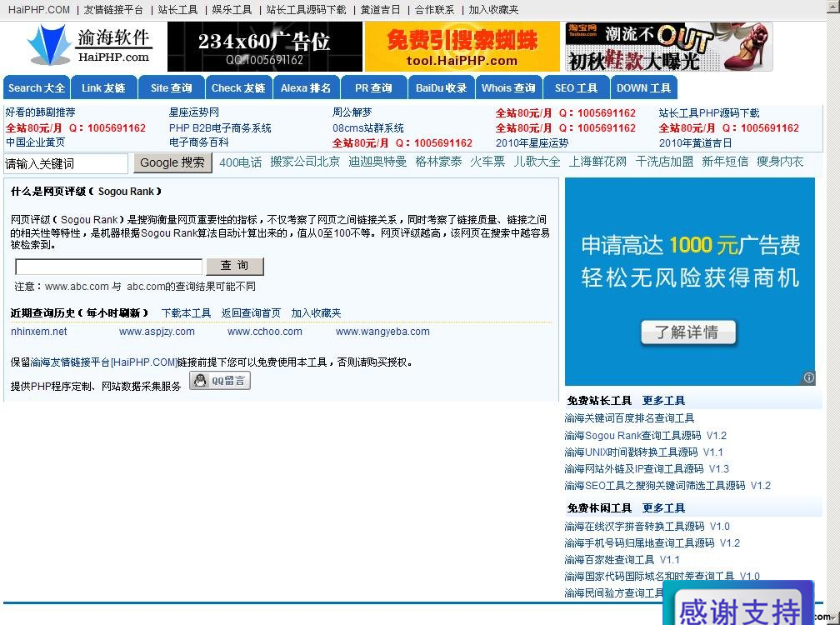Open the 电子商务百科 link
The width and height of the screenshot is (840, 625).
click(x=198, y=142)
